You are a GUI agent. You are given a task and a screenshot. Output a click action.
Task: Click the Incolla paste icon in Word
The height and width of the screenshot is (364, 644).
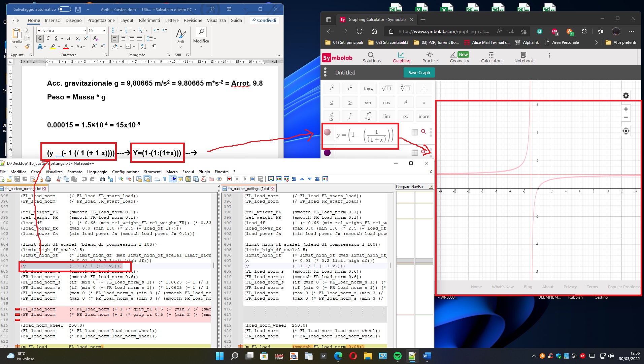(16, 36)
